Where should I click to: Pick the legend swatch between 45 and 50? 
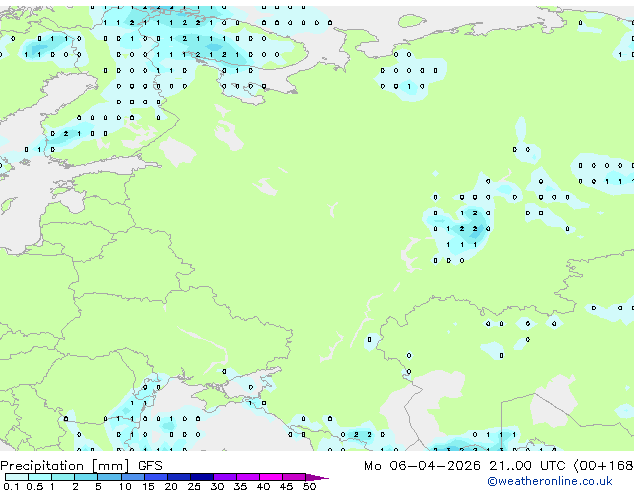coord(294,477)
